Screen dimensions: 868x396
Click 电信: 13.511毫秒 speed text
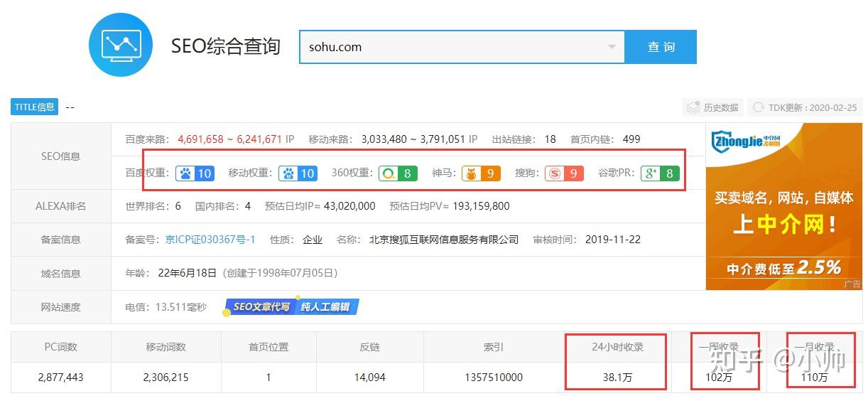click(166, 307)
